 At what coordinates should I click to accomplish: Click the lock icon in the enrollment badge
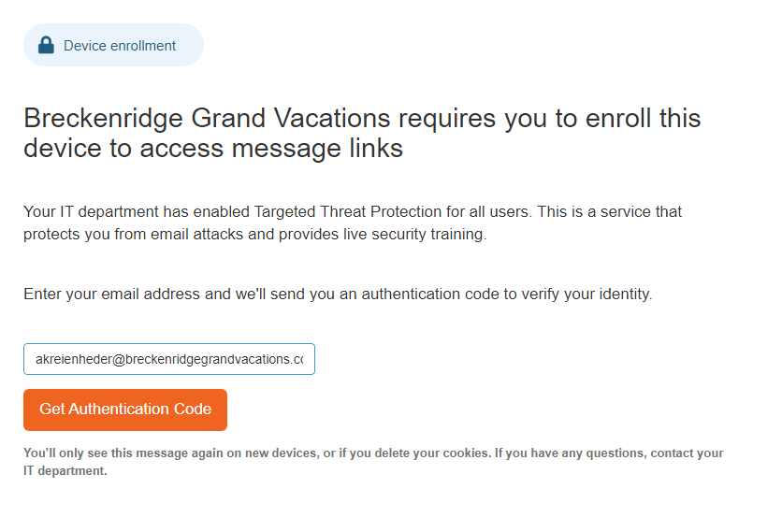[46, 46]
